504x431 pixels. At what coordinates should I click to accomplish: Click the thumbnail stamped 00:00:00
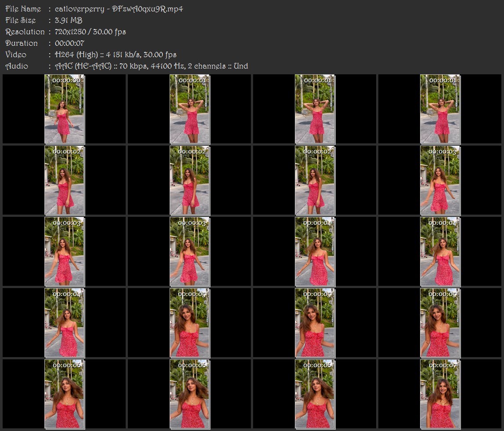[x=64, y=109]
